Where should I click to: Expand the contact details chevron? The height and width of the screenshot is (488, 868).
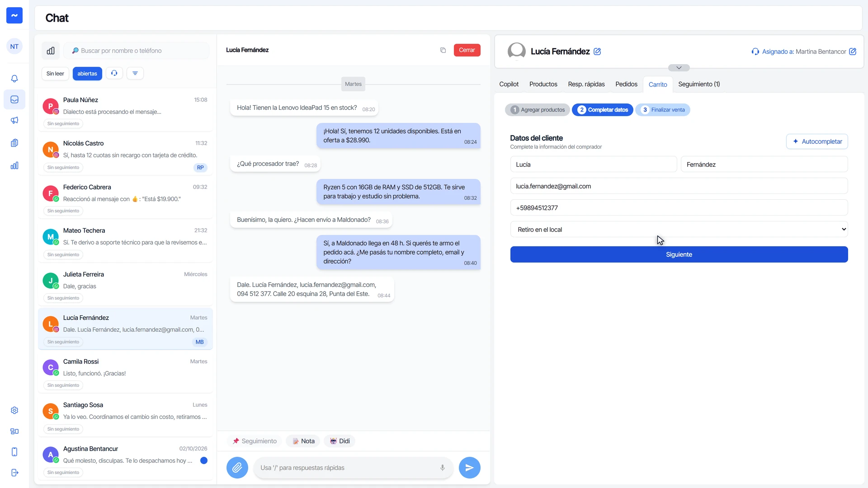tap(679, 68)
